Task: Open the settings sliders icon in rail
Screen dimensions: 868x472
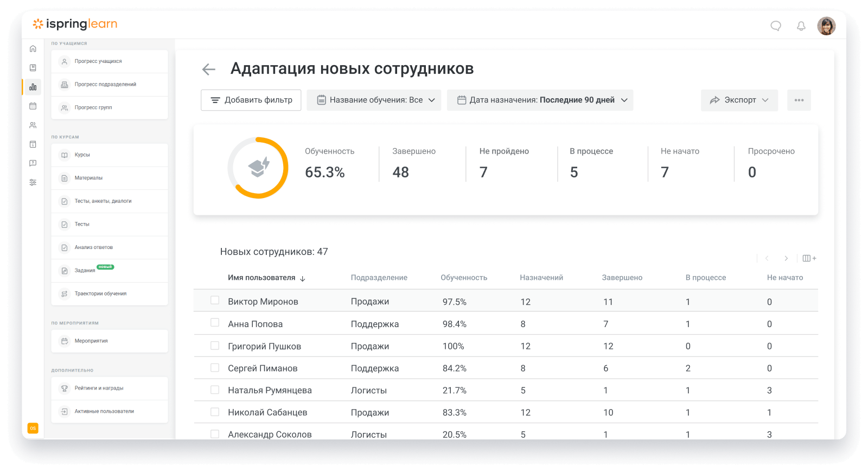Action: pos(33,182)
